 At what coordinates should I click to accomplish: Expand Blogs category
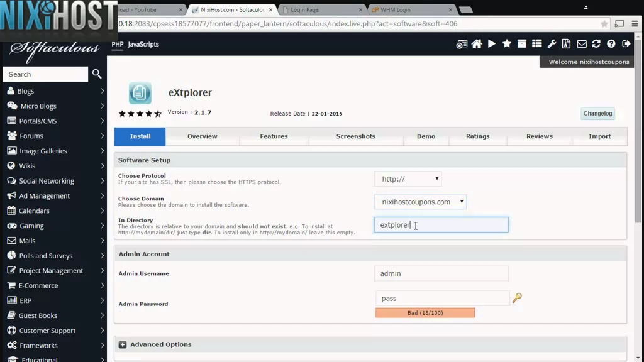point(55,91)
